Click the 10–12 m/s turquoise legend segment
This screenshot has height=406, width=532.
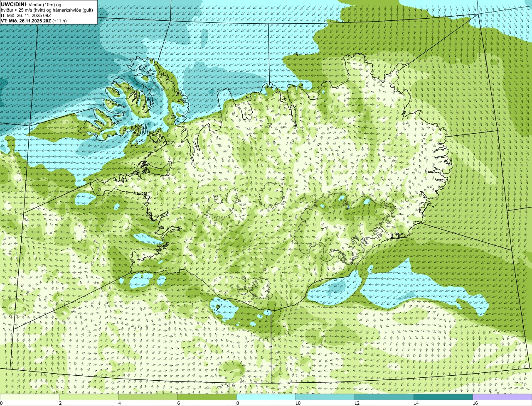point(325,397)
